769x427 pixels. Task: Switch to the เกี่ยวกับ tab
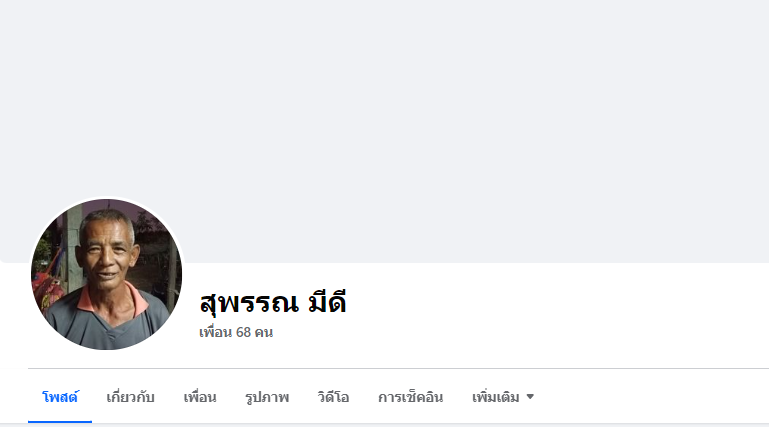(130, 397)
